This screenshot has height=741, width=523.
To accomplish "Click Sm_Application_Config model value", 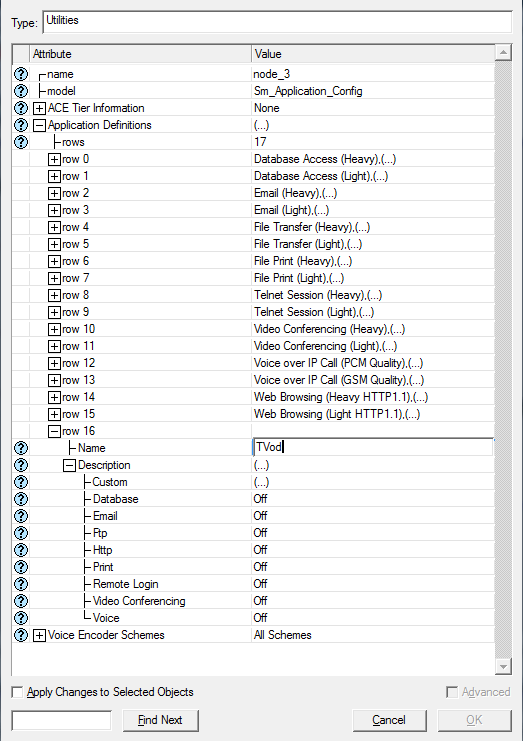I will [308, 91].
